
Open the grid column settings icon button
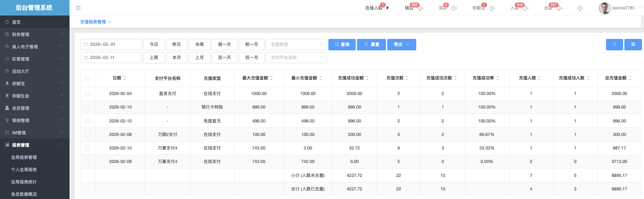tap(633, 45)
